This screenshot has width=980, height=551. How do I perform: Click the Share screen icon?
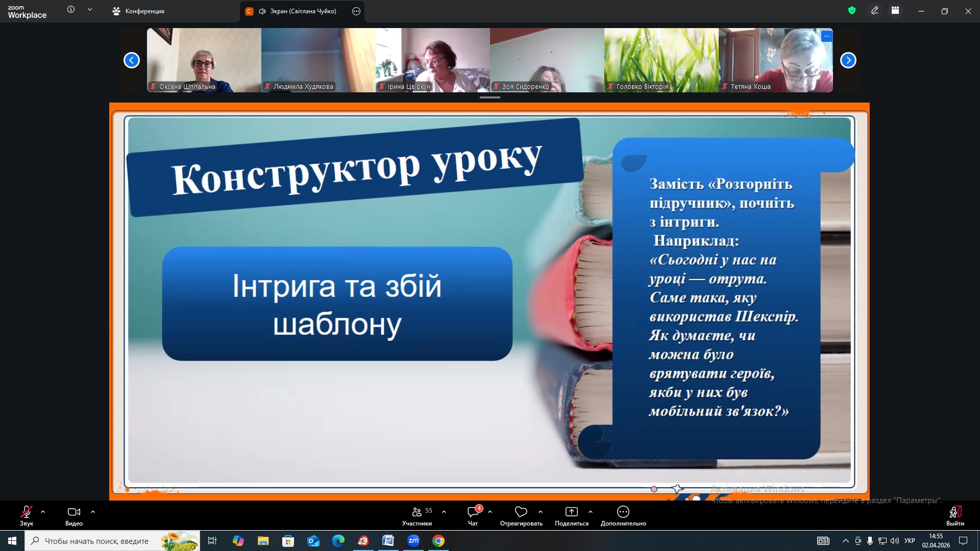[x=571, y=512]
